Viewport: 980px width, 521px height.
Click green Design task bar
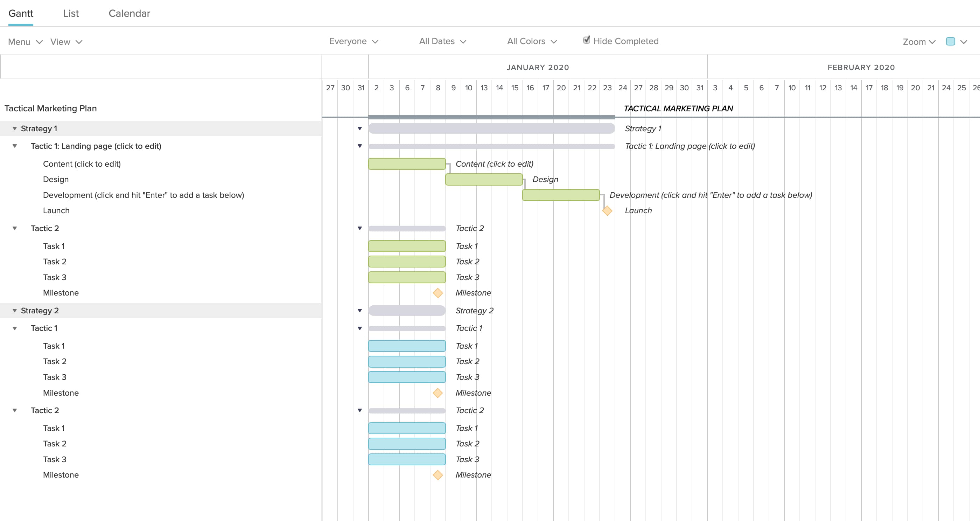(x=484, y=179)
